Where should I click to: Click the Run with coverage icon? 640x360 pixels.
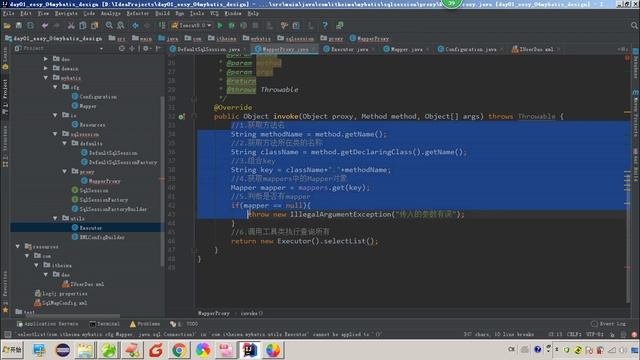click(243, 26)
